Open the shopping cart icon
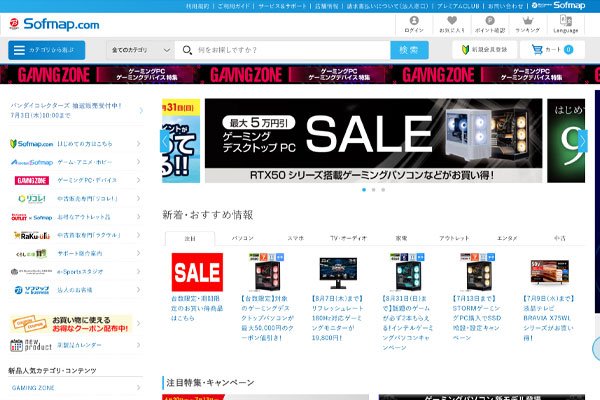 pos(537,49)
